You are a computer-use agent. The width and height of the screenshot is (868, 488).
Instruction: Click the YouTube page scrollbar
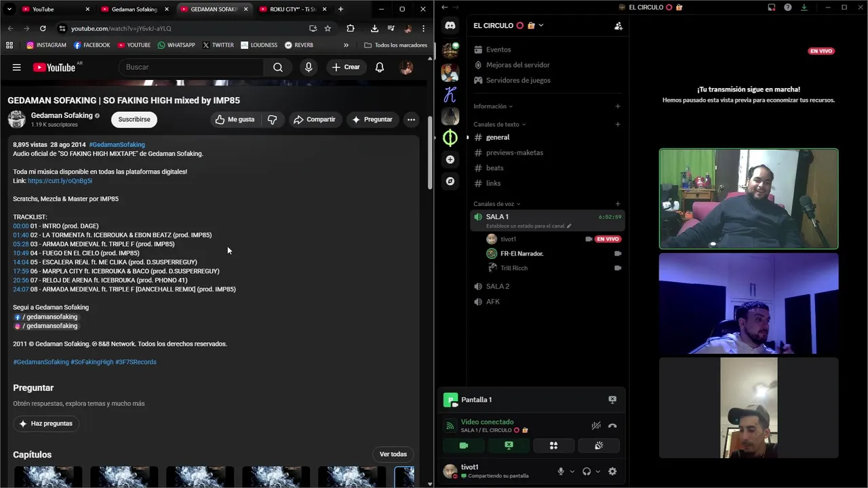[x=430, y=152]
